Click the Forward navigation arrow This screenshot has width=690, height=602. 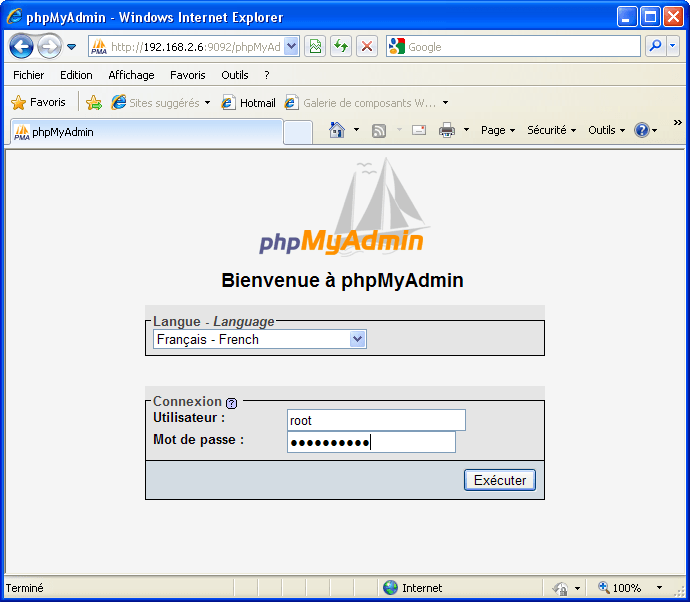(49, 46)
